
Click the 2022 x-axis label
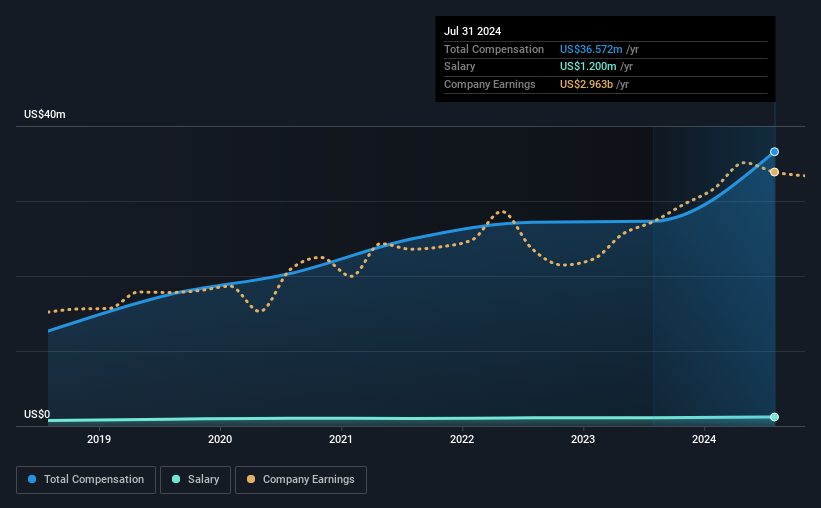point(462,439)
